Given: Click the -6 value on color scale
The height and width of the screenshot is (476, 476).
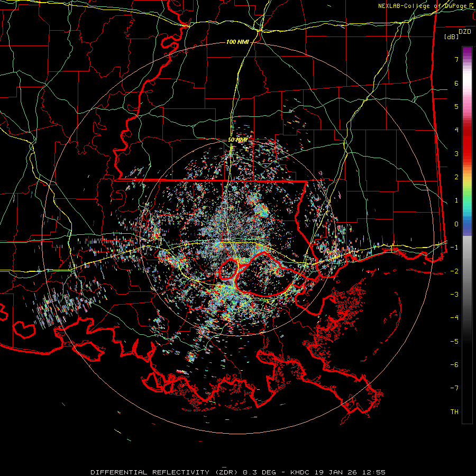Looking at the screenshot, I should pyautogui.click(x=454, y=365).
